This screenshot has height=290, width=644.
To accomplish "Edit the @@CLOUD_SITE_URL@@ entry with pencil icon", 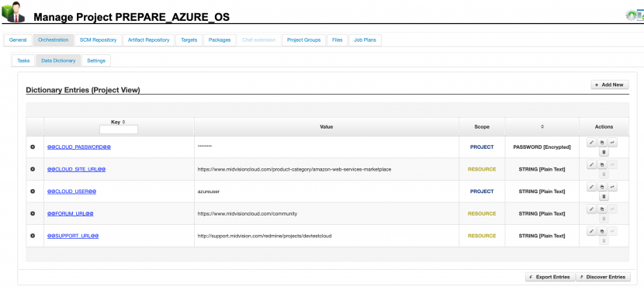I will tap(591, 164).
